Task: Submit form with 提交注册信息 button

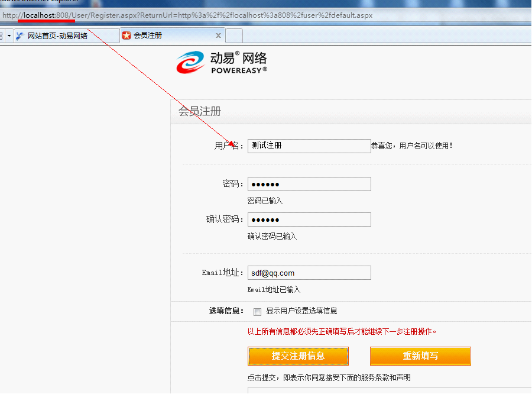Action: click(298, 356)
